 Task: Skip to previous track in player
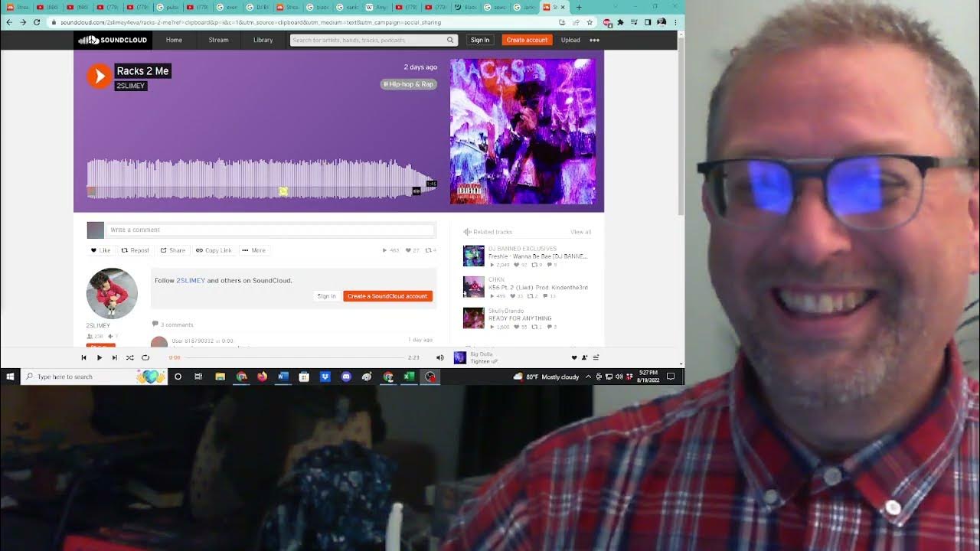click(83, 357)
